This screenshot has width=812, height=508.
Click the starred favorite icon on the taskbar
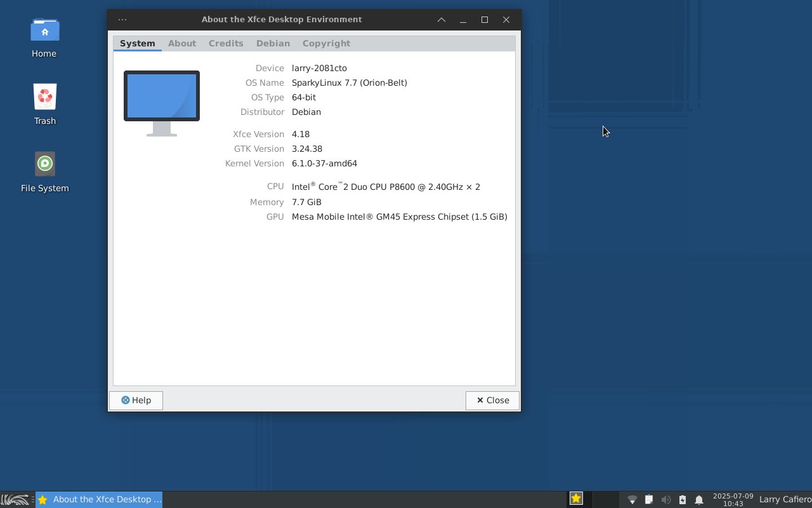575,498
